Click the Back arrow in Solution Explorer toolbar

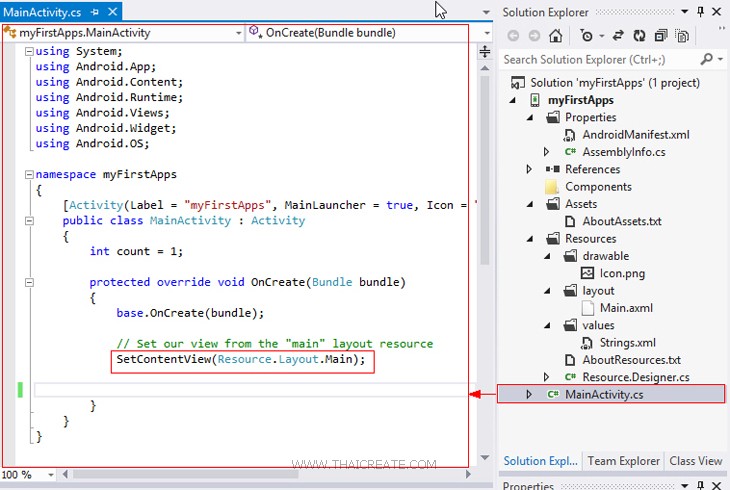click(513, 36)
